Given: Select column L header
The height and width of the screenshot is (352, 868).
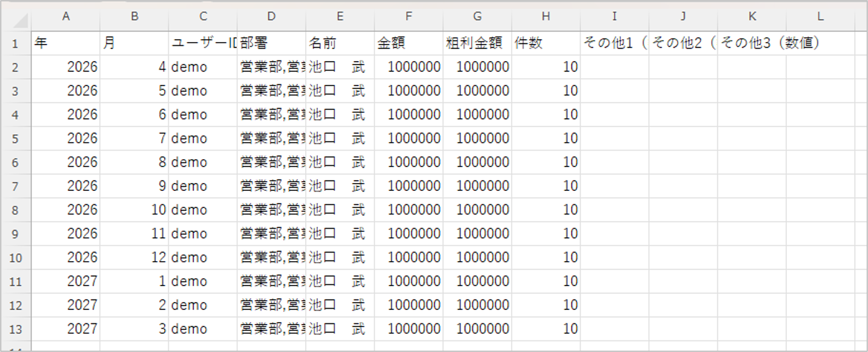Looking at the screenshot, I should click(820, 17).
